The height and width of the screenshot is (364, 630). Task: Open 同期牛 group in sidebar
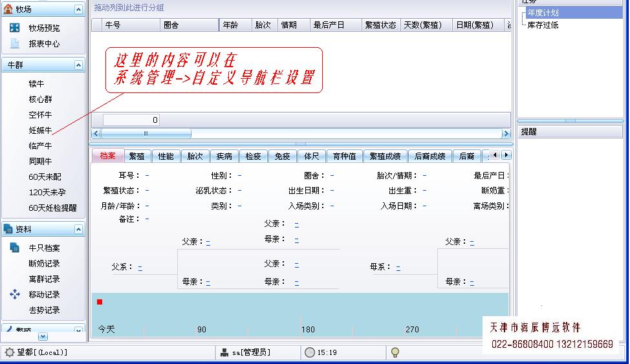point(40,161)
